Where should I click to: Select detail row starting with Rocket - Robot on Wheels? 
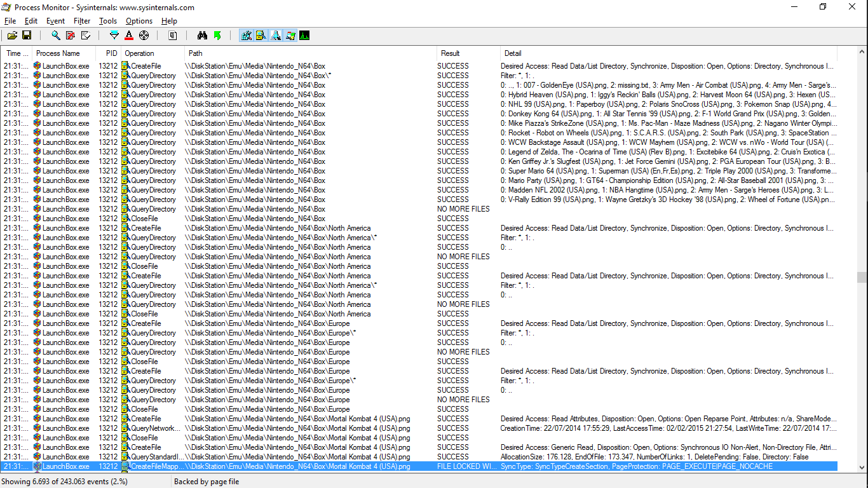tap(668, 133)
